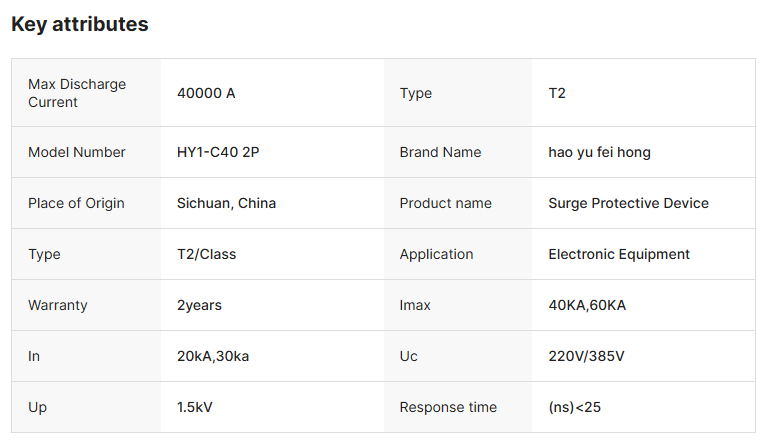Screen dimensions: 780x445
Task: Select the Surge Protective Device value
Action: [628, 203]
